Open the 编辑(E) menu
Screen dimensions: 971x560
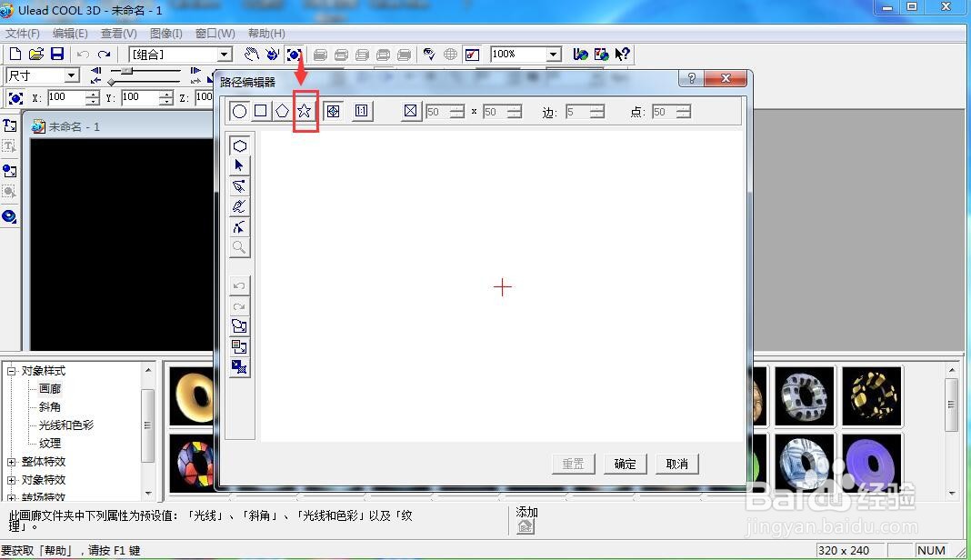(70, 34)
